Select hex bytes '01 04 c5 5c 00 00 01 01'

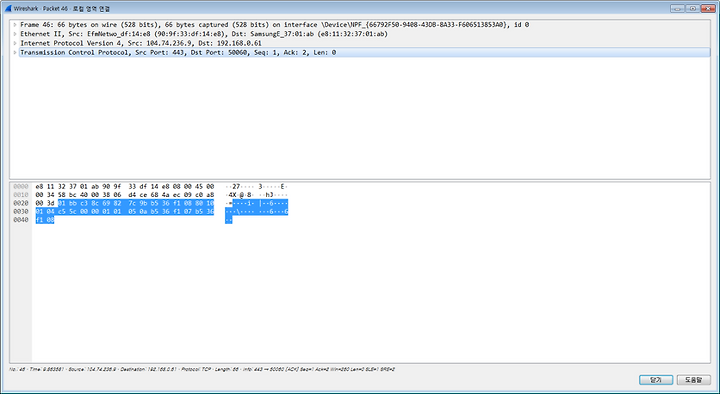coord(78,211)
